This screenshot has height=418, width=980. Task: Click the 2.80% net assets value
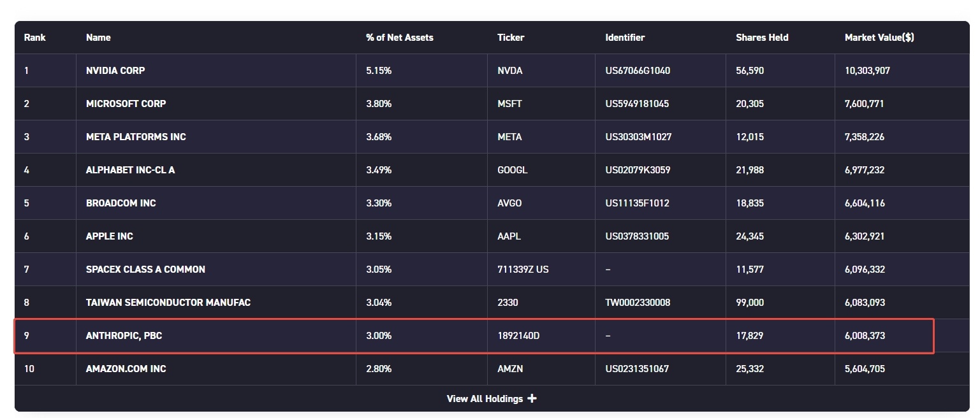pos(379,369)
